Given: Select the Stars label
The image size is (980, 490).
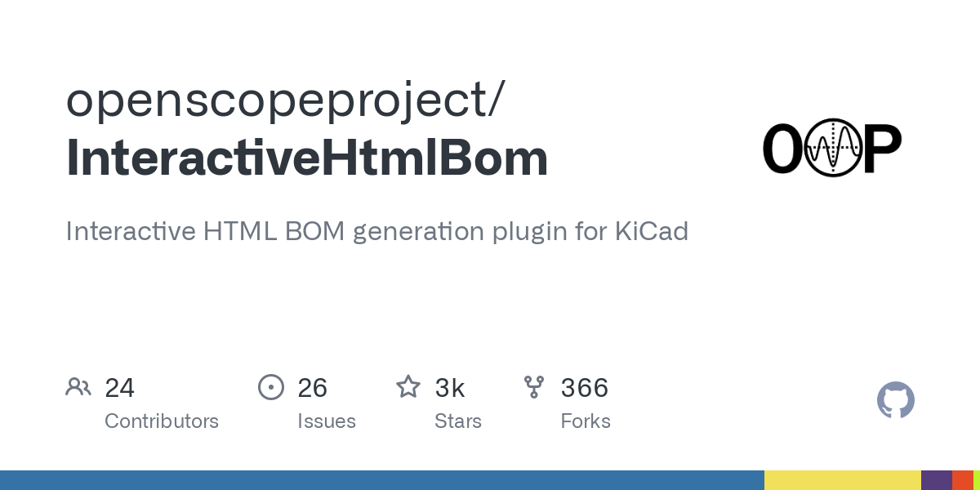Looking at the screenshot, I should 458,421.
